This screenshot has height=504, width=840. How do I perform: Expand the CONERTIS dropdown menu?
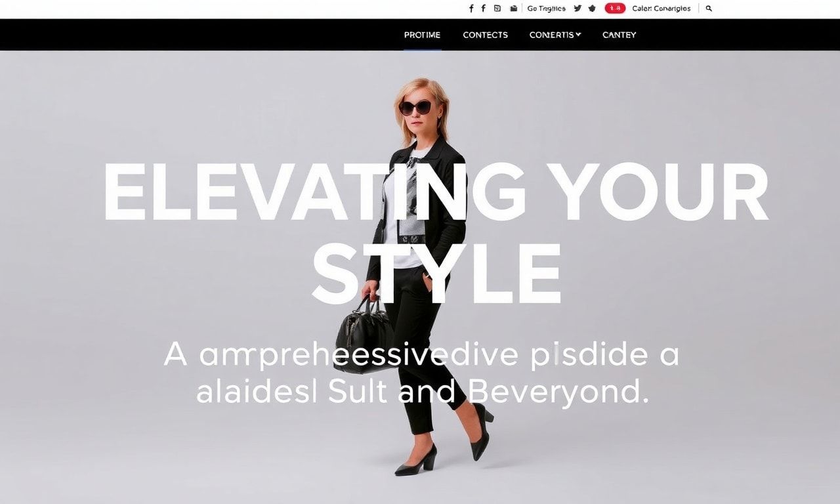[555, 35]
